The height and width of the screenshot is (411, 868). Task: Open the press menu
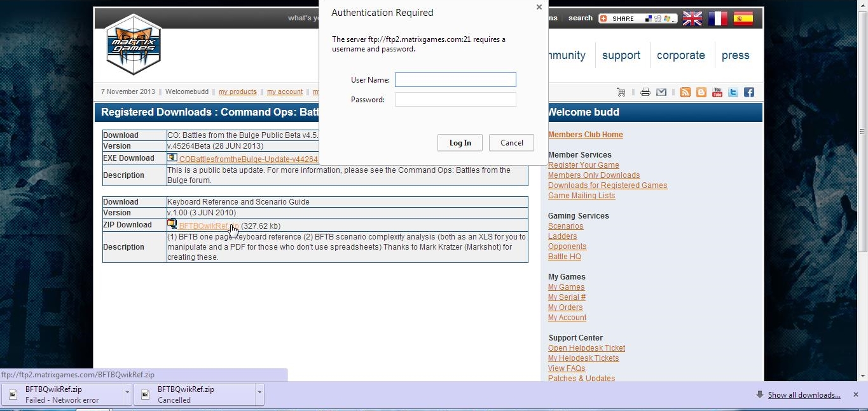tap(736, 55)
